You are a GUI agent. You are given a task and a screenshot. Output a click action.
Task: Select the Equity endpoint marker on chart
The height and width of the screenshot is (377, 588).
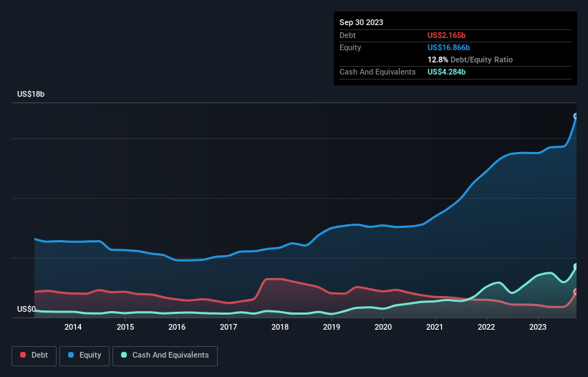[576, 116]
